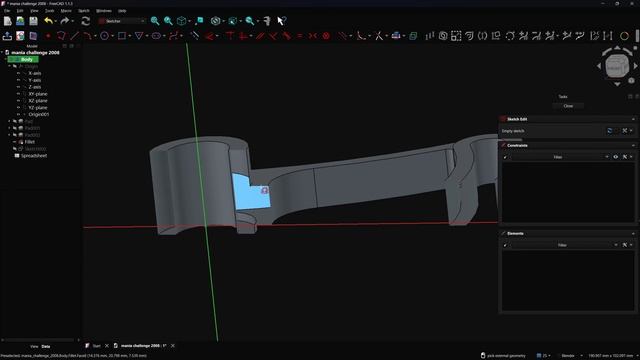Toggle constraint visibility eye in Constraints panel

point(616,157)
